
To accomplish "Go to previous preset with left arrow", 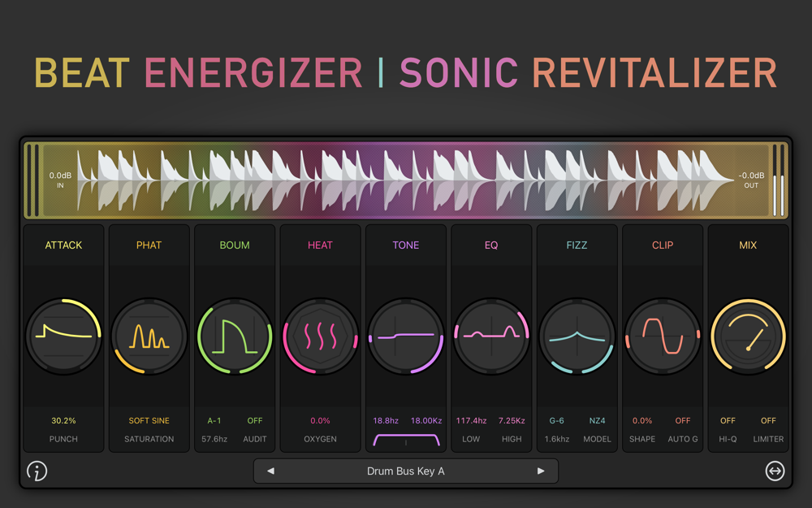I will (270, 471).
